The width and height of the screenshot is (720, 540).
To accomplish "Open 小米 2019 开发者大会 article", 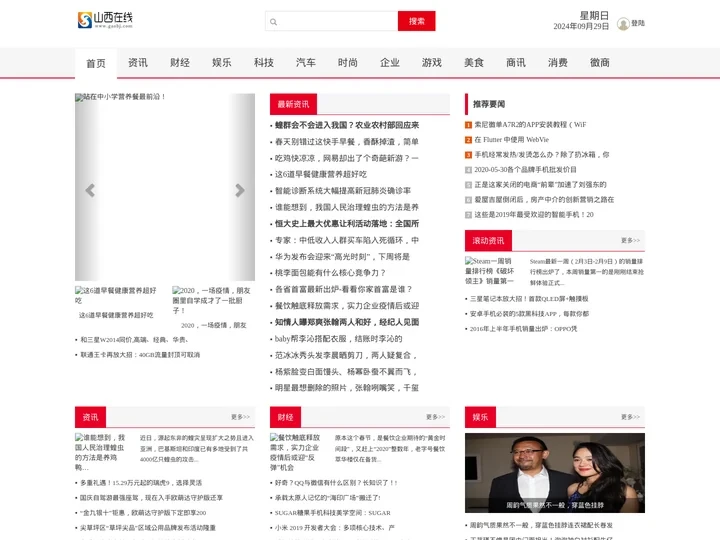I will click(x=335, y=528).
